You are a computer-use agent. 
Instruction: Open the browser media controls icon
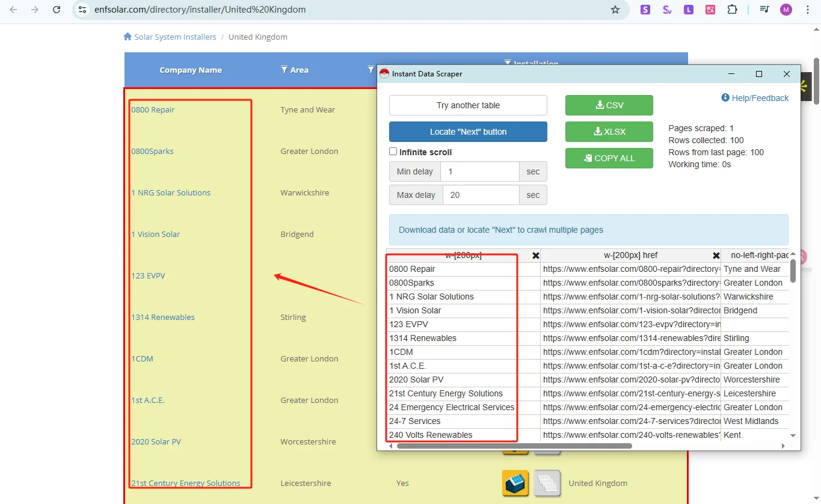[764, 10]
